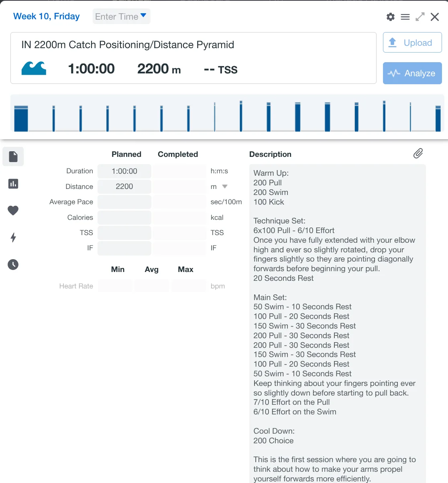Expand the distance unit dropdown arrow
448x483 pixels.
tap(225, 187)
